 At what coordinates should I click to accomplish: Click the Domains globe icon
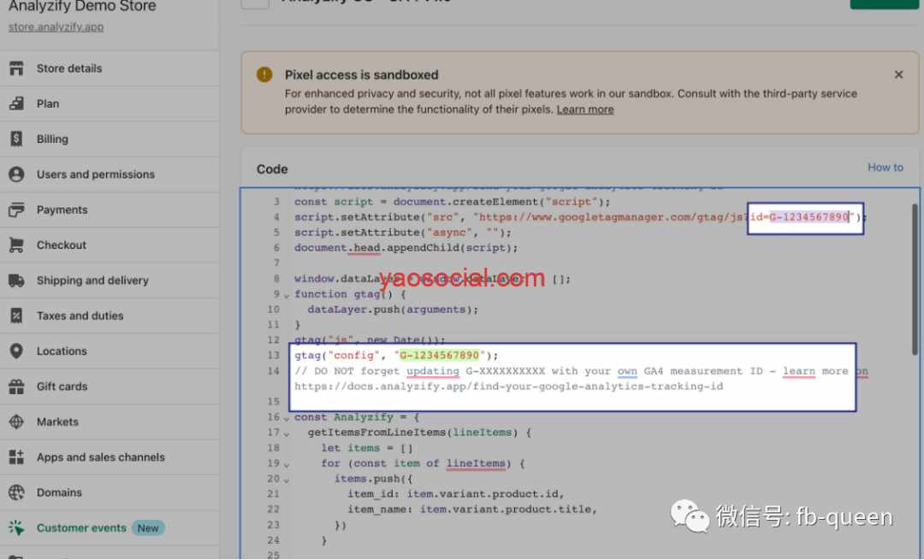pos(16,492)
